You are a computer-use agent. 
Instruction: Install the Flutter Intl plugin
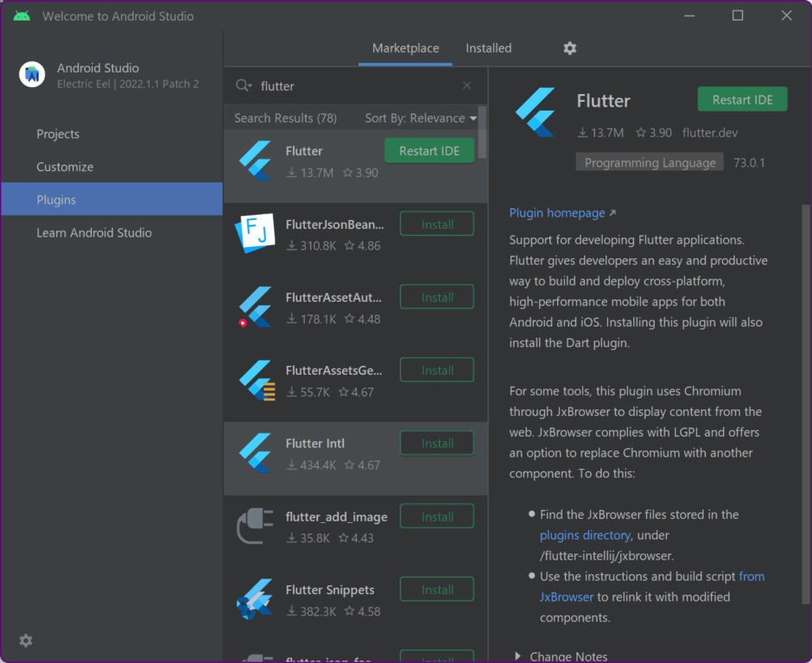pyautogui.click(x=437, y=444)
